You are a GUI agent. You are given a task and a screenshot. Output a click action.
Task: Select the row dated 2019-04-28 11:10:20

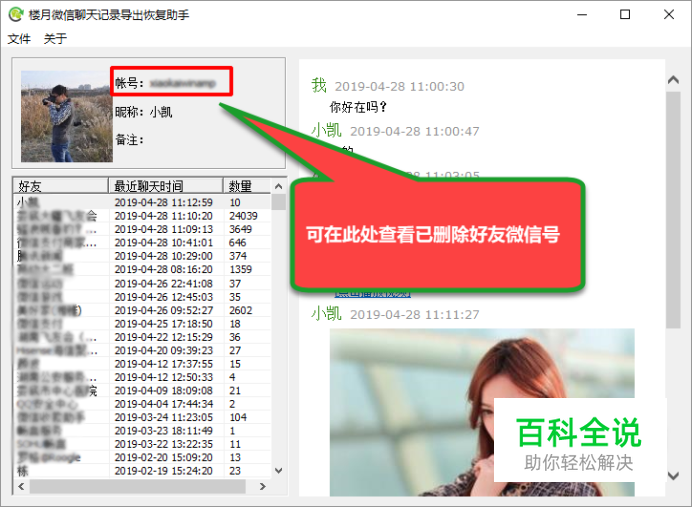(x=142, y=216)
